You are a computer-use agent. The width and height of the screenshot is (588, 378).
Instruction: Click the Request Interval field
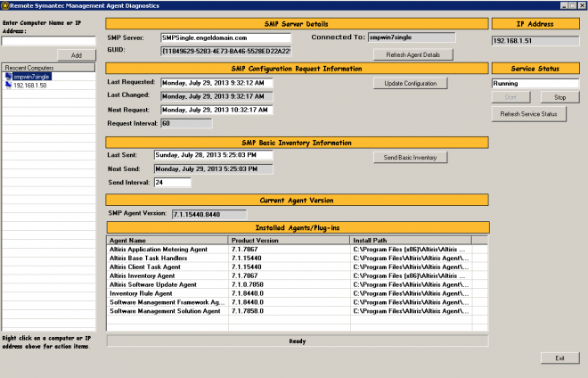(186, 124)
